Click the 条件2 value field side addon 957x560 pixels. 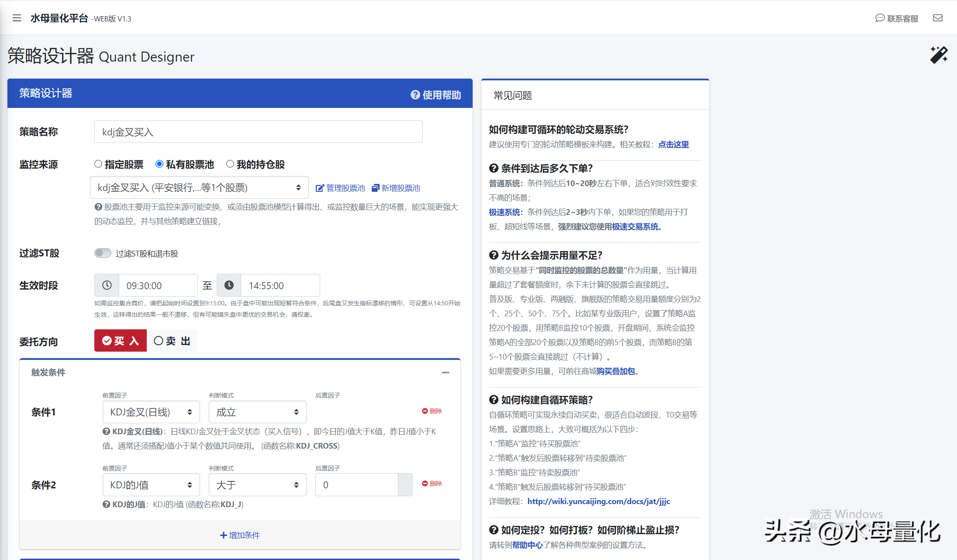coord(405,485)
